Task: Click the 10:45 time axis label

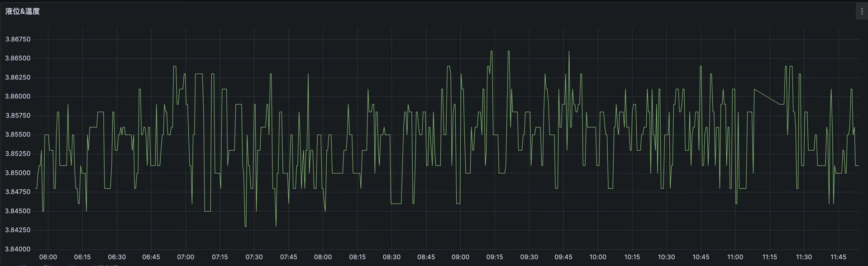Action: [x=701, y=257]
